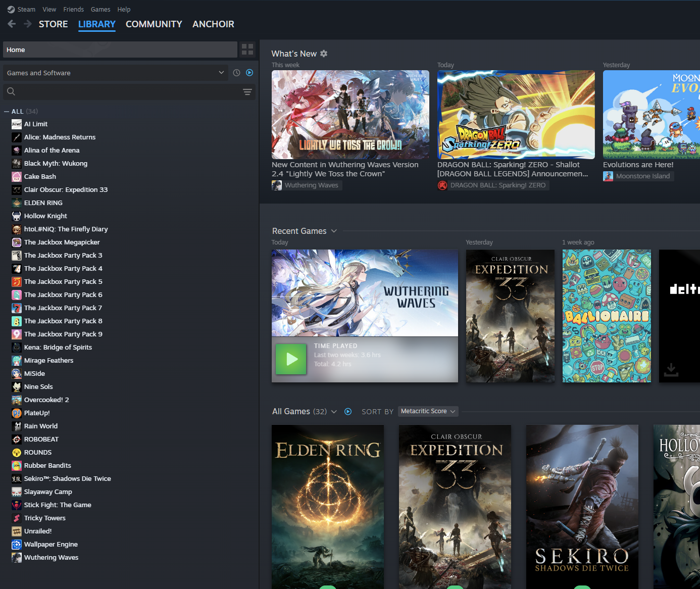Screen dimensions: 700x589
Task: Click PlateUp! list icon
Action: (x=17, y=413)
